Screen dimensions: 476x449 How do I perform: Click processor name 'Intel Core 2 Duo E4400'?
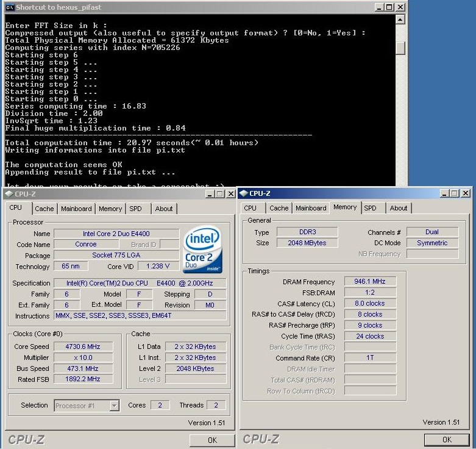click(x=116, y=234)
